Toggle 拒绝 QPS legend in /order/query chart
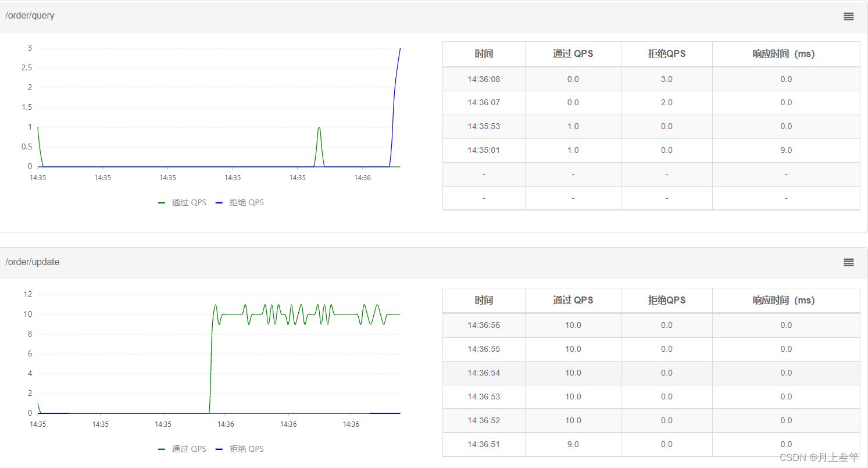This screenshot has height=468, width=868. click(x=240, y=202)
